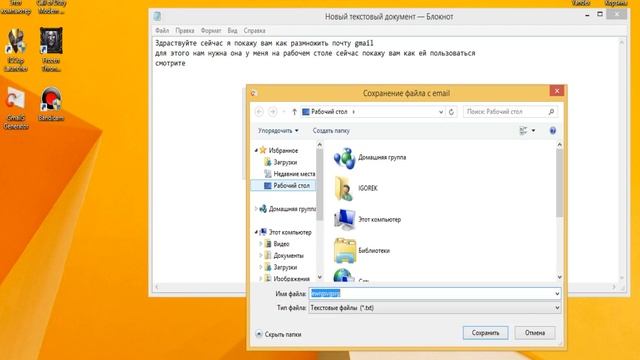The image size is (640, 360).
Task: Close the Сохранение файла dialog
Action: coord(557,91)
